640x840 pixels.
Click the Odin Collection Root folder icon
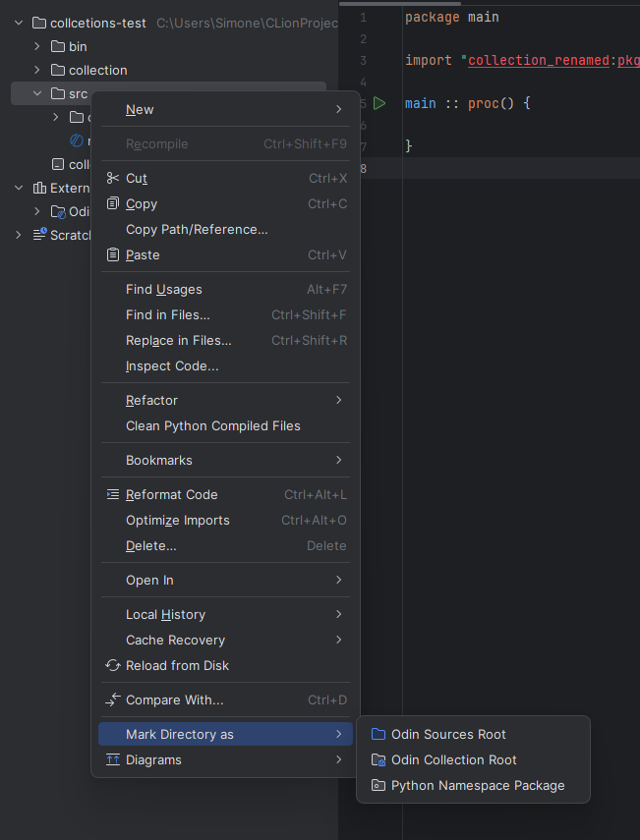pos(378,759)
